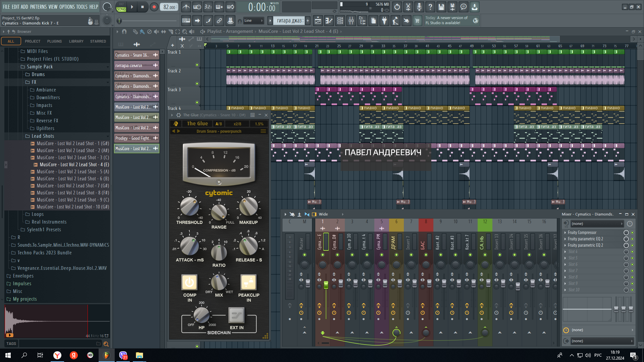Click the save project icon
Viewport: 644px width, 362px height.
click(x=441, y=7)
